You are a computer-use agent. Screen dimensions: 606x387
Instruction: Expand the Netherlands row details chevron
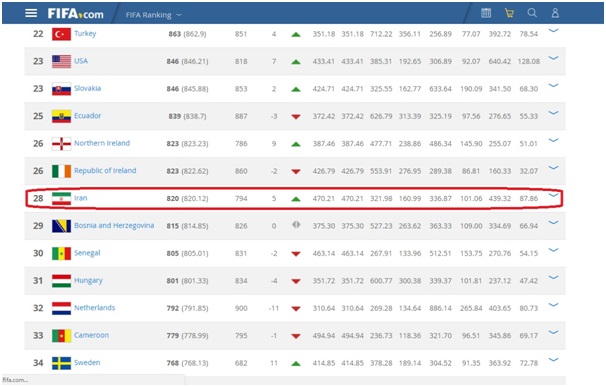tap(554, 305)
